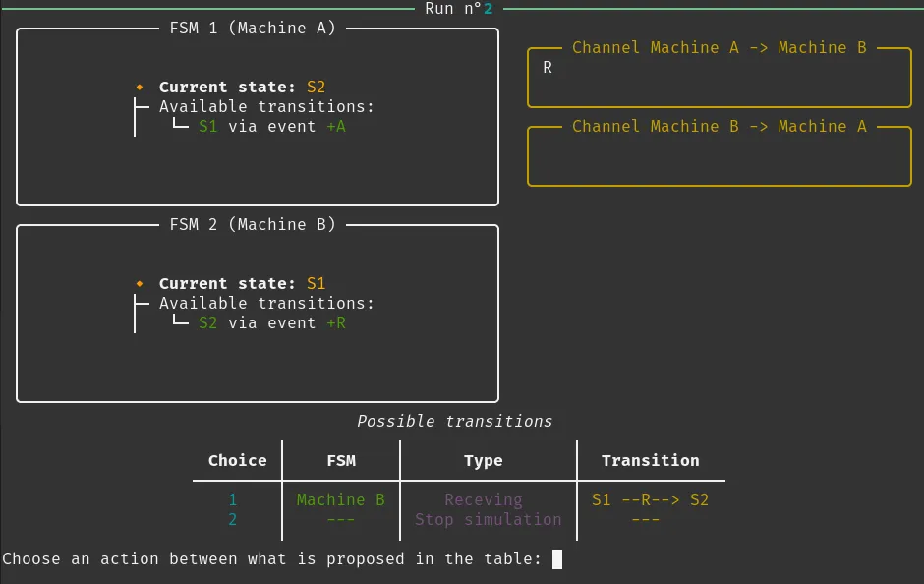Click the tree branch before S1 via event +A

click(x=180, y=126)
